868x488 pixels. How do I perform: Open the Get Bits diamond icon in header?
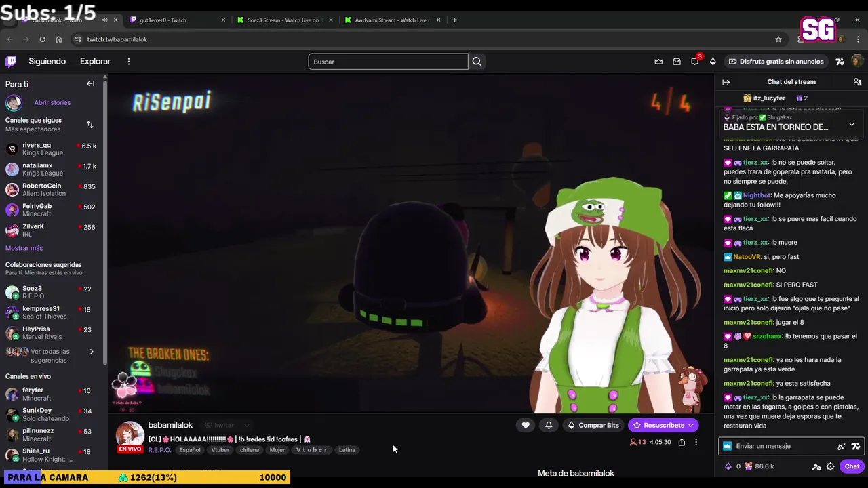click(x=713, y=62)
